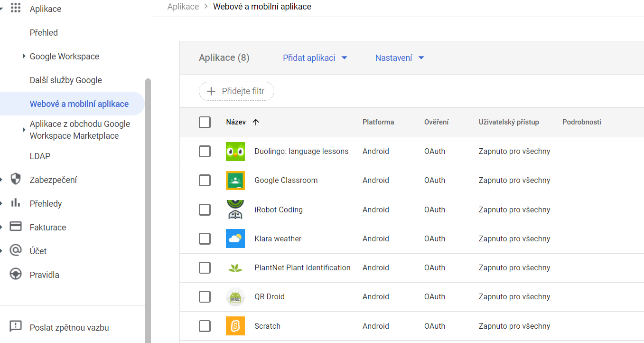The image size is (644, 343).
Task: Tick the checkbox for Duolingo row
Action: 205,152
